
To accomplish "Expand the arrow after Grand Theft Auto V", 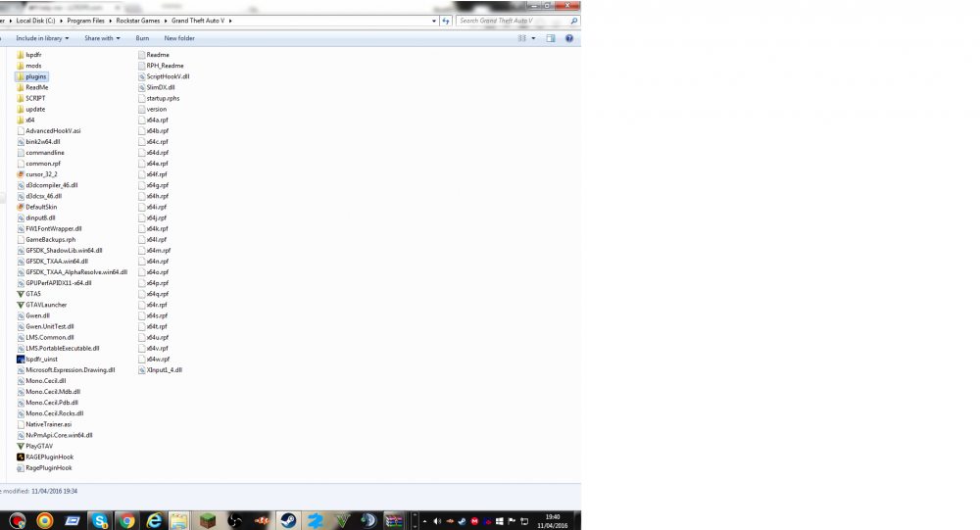I will (230, 21).
